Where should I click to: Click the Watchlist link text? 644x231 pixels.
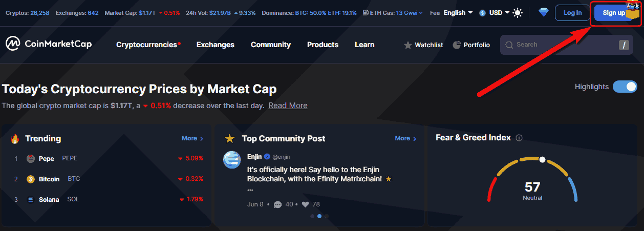pos(429,45)
